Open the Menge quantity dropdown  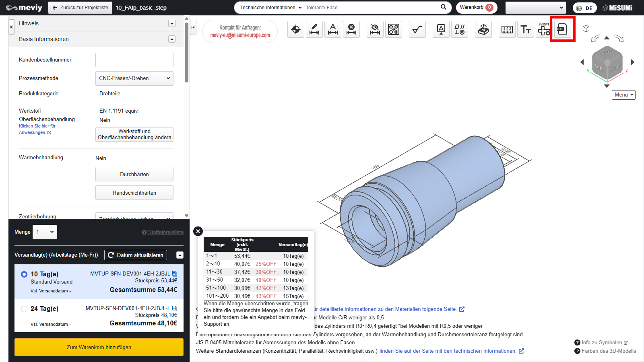(45, 232)
